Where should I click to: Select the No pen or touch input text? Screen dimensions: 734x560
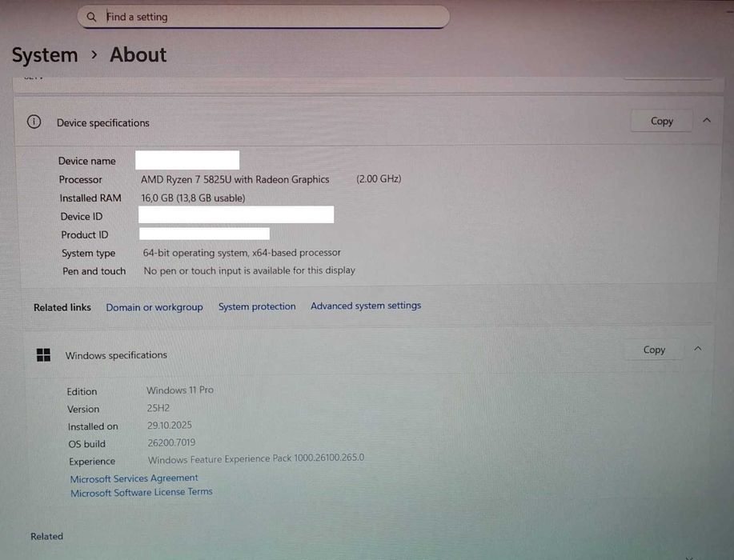click(249, 270)
